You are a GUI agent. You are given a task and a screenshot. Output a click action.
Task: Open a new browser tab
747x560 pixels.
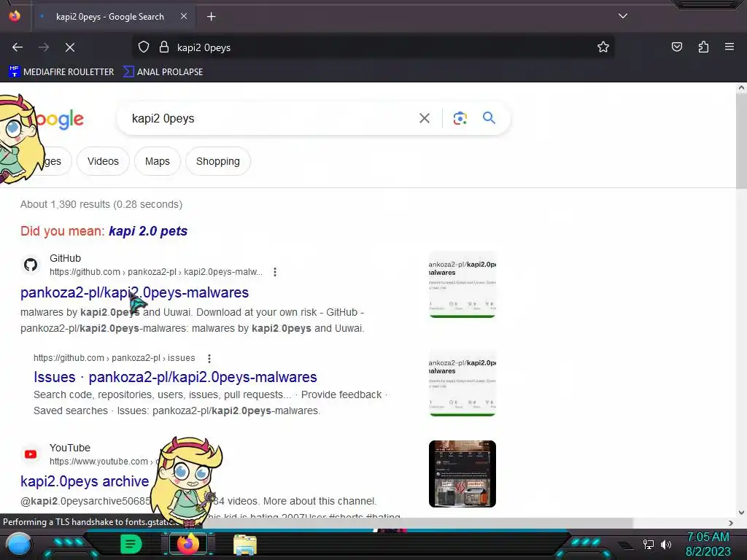[211, 17]
